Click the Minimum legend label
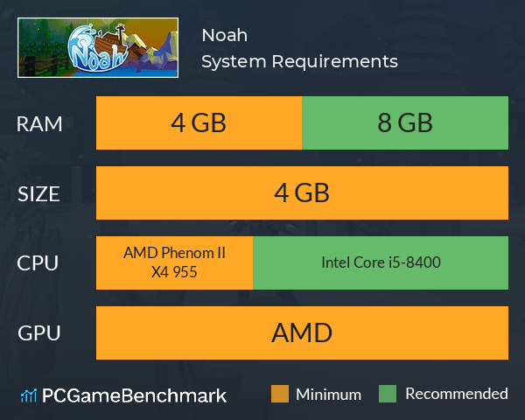525x420 pixels. (328, 395)
